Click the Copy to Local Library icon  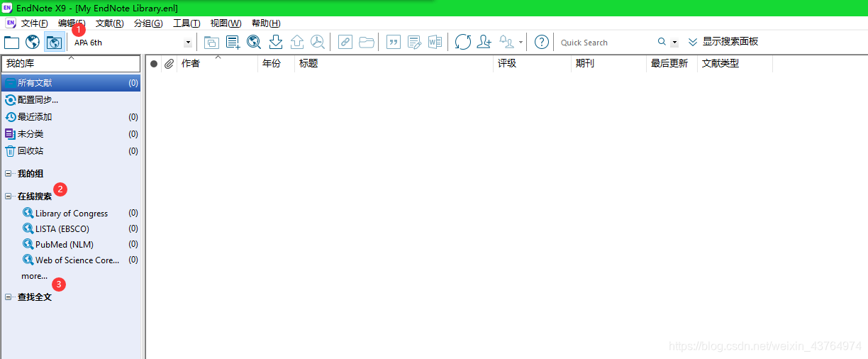[211, 43]
